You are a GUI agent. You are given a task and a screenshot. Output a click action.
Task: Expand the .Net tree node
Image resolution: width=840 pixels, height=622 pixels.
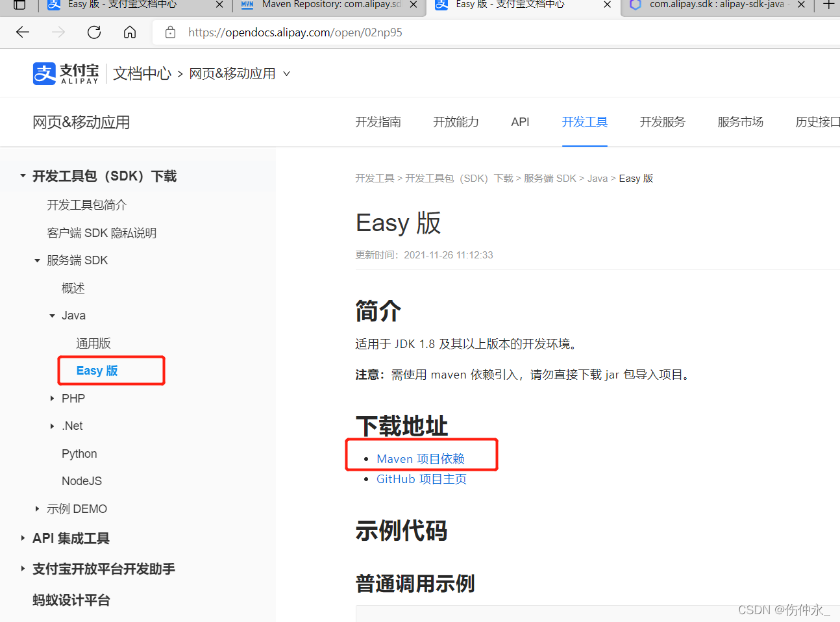click(52, 426)
